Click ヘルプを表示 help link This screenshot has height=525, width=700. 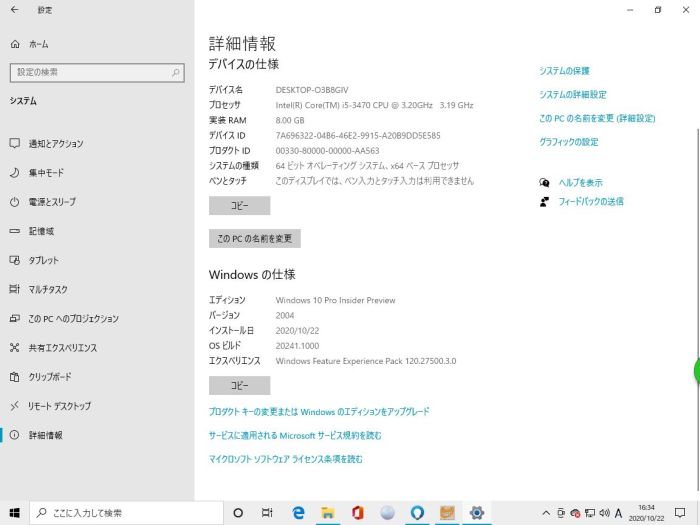tap(579, 183)
